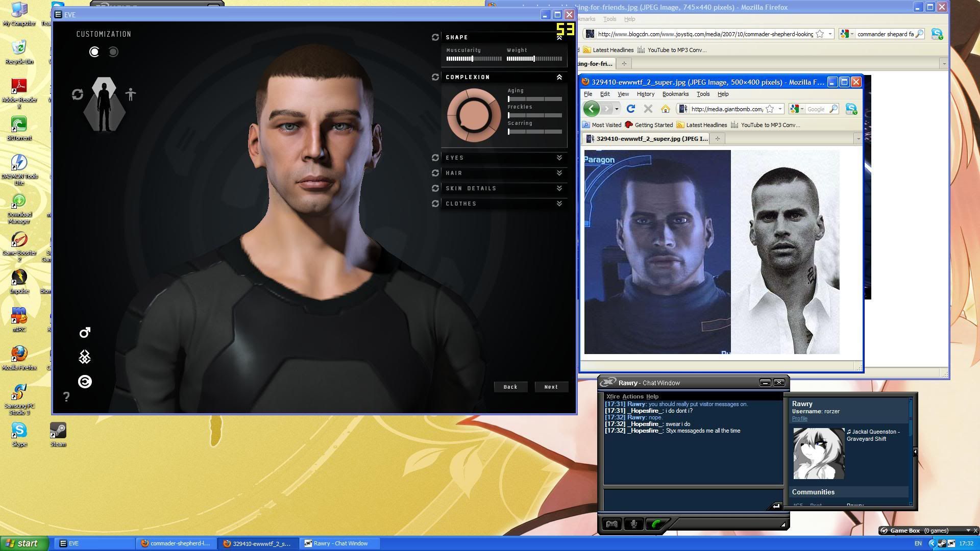Screen dimensions: 980x551
Task: Open the help question mark in EVE
Action: (66, 397)
